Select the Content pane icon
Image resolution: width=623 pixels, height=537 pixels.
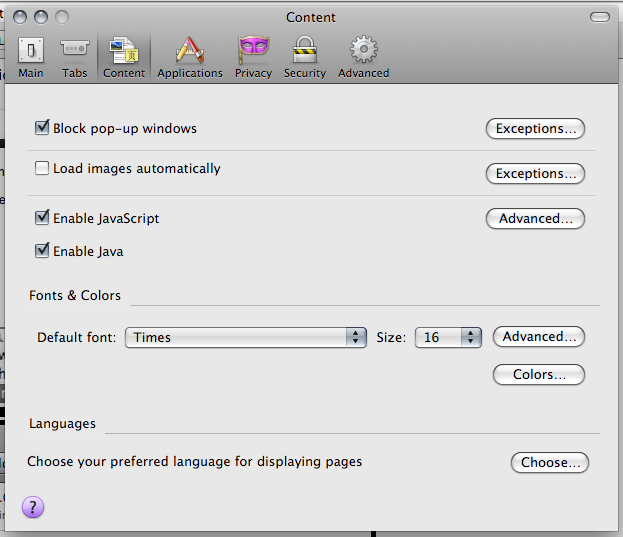click(124, 50)
